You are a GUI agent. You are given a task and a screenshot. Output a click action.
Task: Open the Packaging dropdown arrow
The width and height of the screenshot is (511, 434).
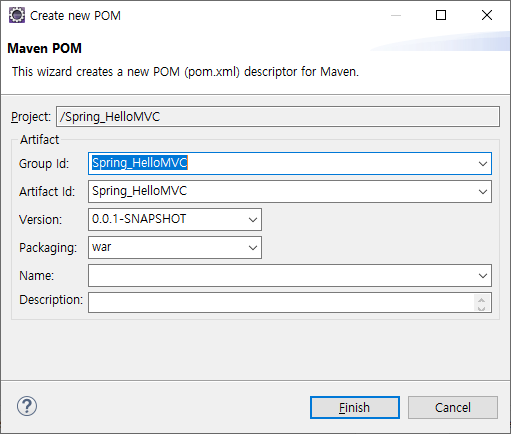point(253,248)
